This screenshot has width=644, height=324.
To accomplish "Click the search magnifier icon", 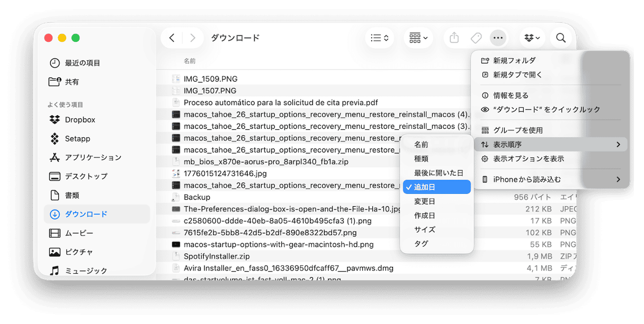I will tap(561, 38).
